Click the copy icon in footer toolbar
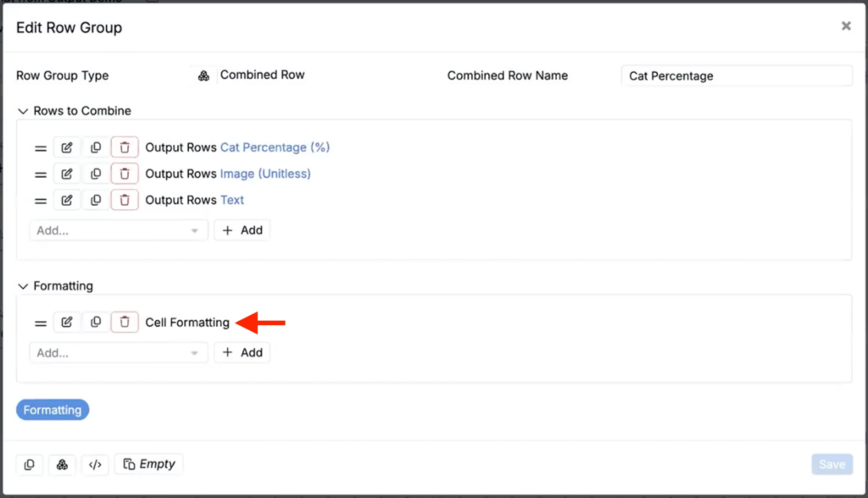 click(x=30, y=464)
